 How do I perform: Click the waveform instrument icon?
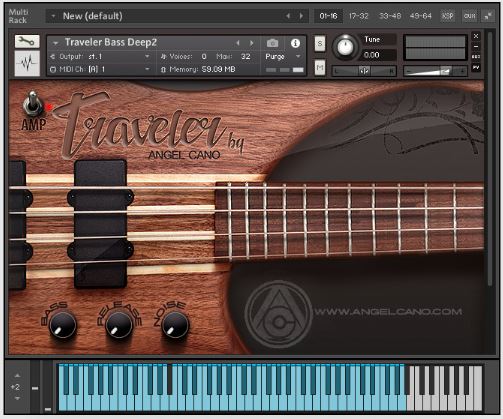pos(27,63)
